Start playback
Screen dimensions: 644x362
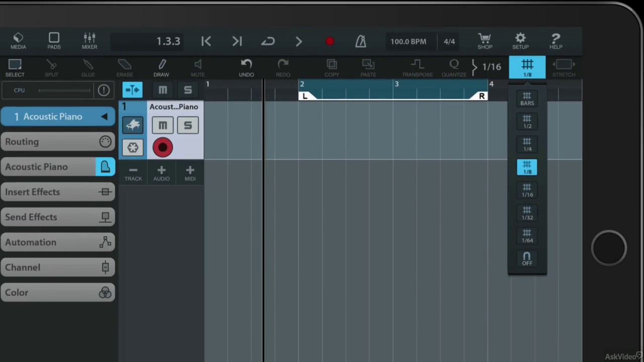click(x=299, y=41)
